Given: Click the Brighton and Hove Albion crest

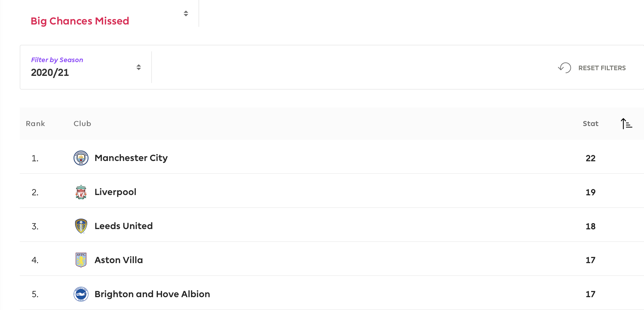Looking at the screenshot, I should pyautogui.click(x=81, y=294).
